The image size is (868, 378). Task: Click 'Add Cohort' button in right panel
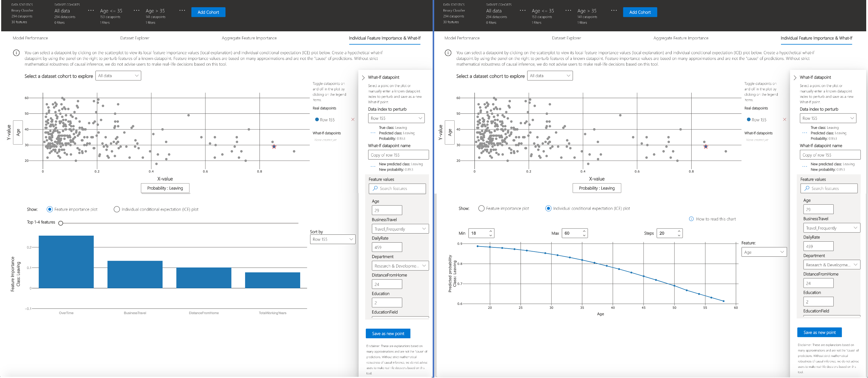[639, 12]
